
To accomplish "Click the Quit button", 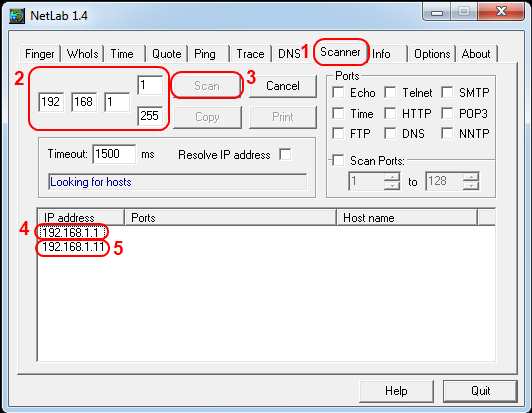I will click(480, 391).
